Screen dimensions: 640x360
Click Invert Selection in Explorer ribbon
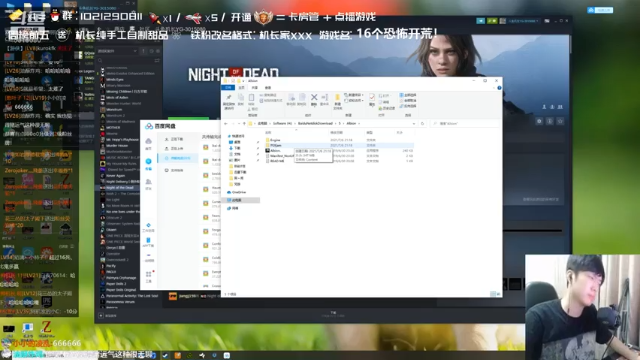(x=408, y=106)
